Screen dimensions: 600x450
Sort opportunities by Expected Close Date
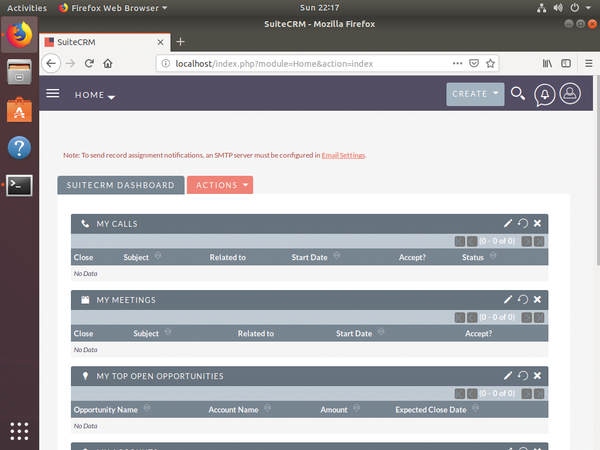pos(475,408)
